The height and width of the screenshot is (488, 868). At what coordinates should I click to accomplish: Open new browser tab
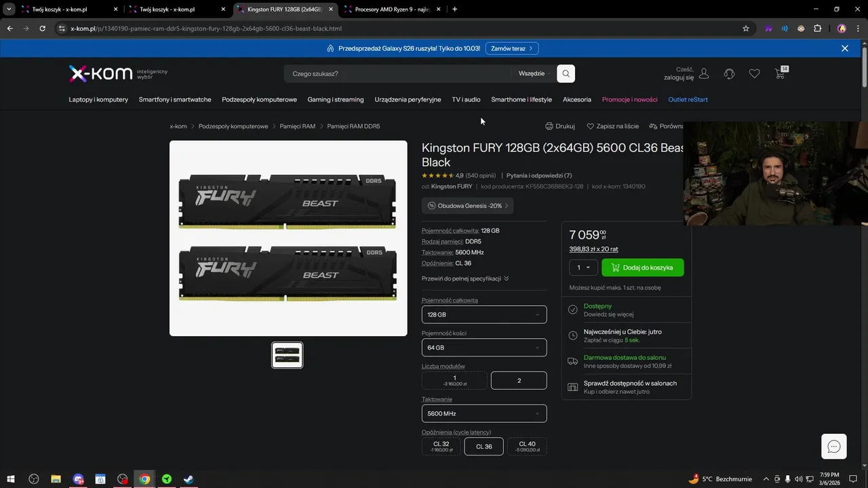tap(454, 9)
